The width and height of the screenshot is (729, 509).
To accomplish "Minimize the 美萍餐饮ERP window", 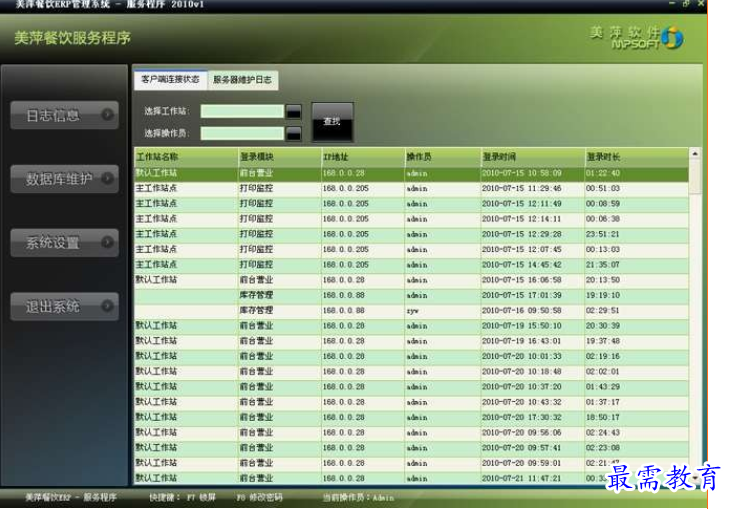I will [671, 4].
